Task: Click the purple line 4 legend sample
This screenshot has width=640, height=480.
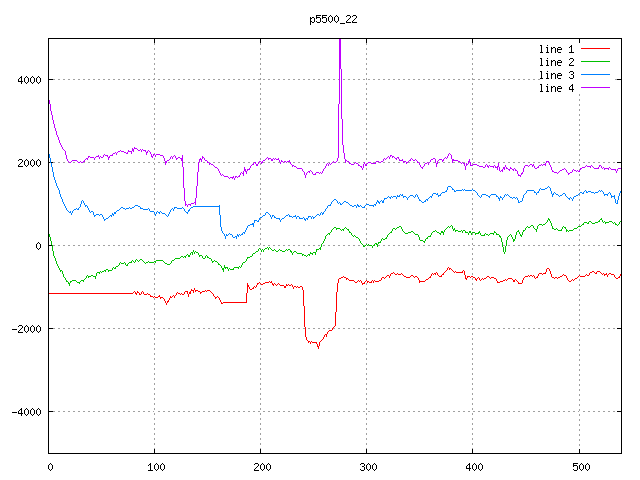Action: [x=595, y=89]
